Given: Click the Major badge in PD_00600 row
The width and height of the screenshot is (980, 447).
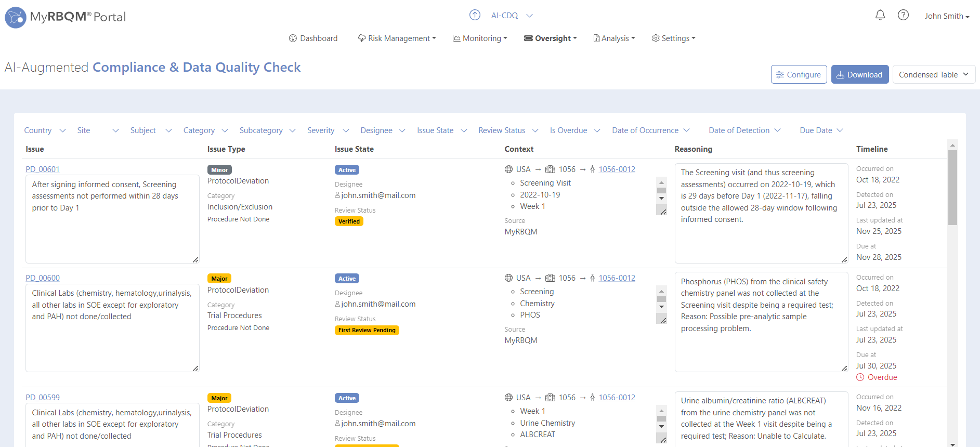Looking at the screenshot, I should (219, 279).
